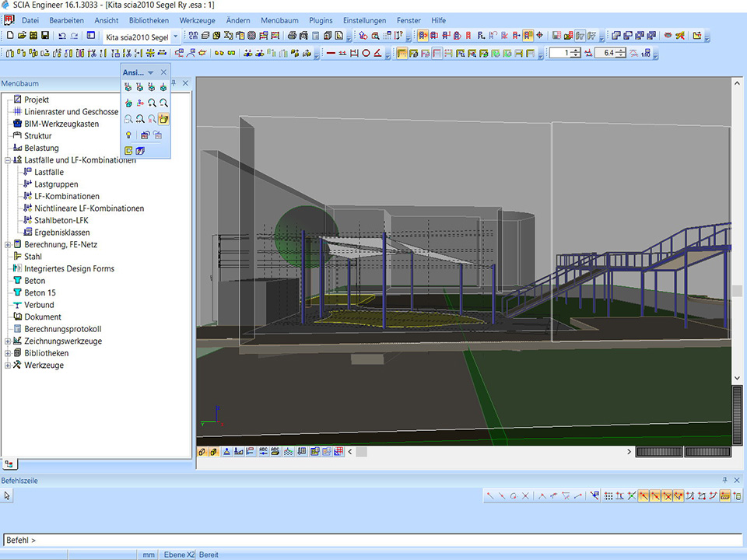Click the Save project icon
This screenshot has width=747, height=560.
(x=45, y=36)
